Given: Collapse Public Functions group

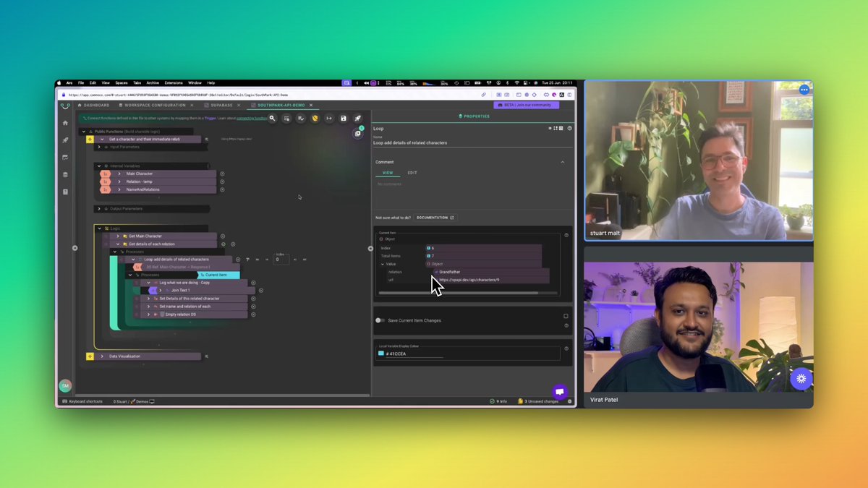Looking at the screenshot, I should 83,132.
